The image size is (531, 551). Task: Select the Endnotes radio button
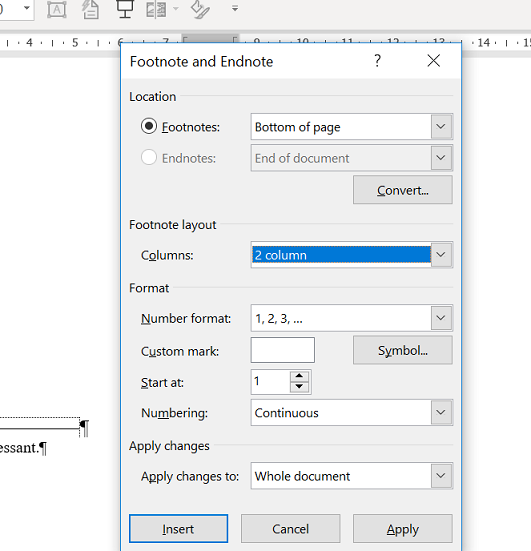coord(149,157)
